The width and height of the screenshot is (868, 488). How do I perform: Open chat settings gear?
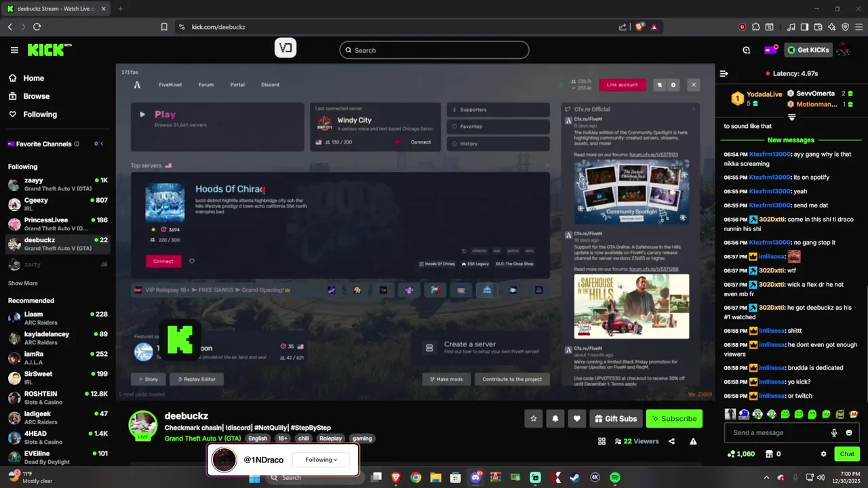[823, 454]
